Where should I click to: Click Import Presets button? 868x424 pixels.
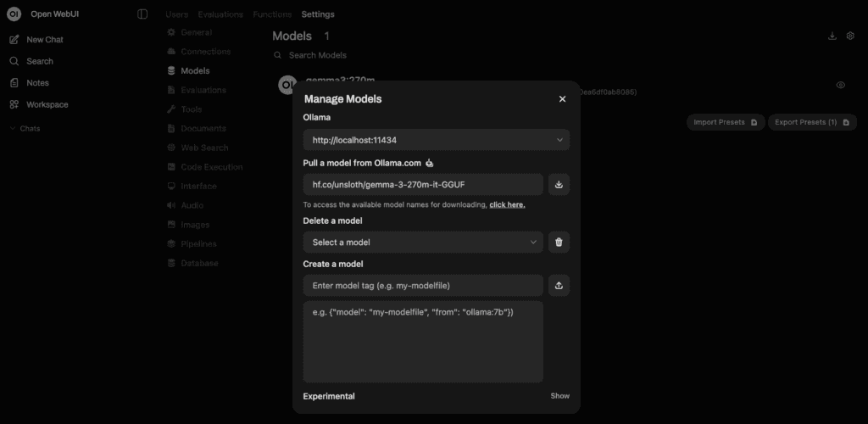(x=726, y=122)
